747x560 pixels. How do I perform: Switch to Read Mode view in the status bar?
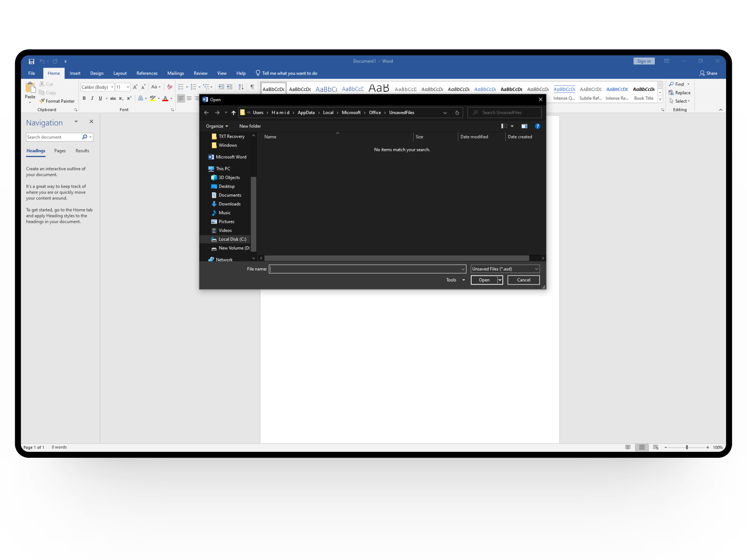628,447
